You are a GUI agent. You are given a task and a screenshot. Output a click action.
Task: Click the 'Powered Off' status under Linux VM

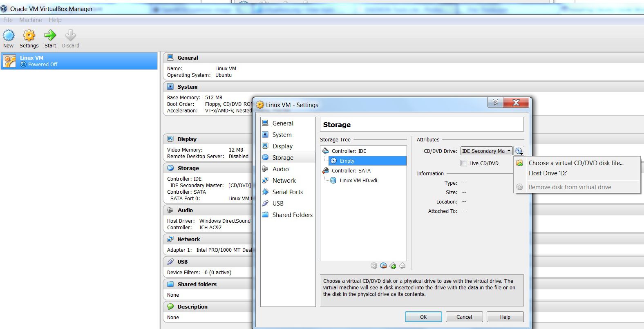point(42,65)
